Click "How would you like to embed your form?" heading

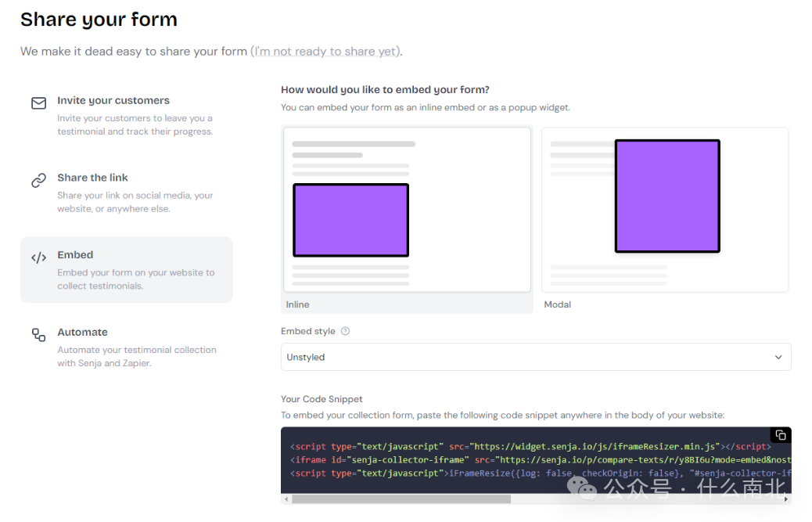tap(386, 89)
